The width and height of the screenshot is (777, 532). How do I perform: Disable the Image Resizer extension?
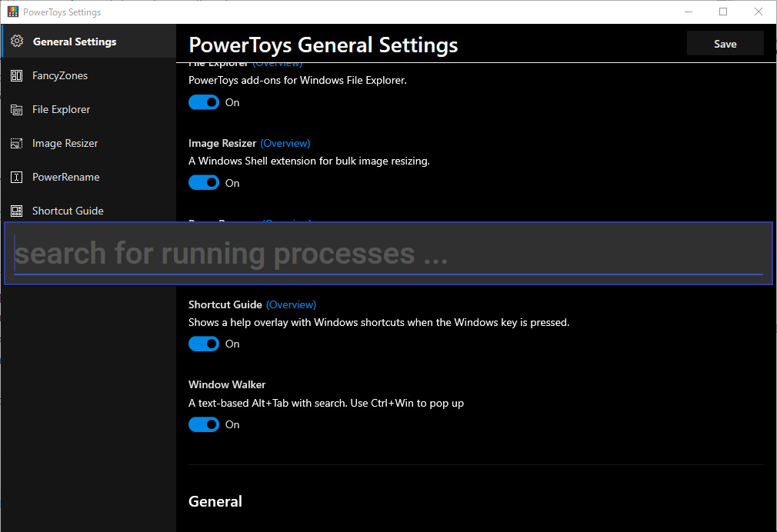click(203, 182)
